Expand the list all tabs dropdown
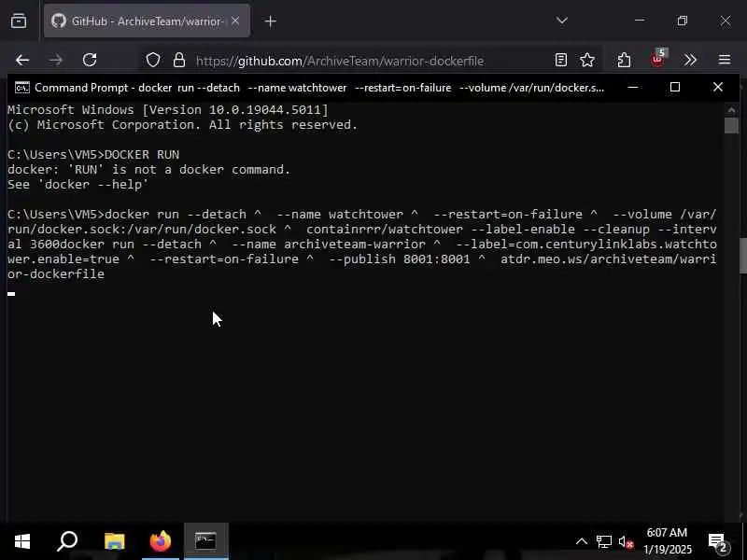 point(562,21)
